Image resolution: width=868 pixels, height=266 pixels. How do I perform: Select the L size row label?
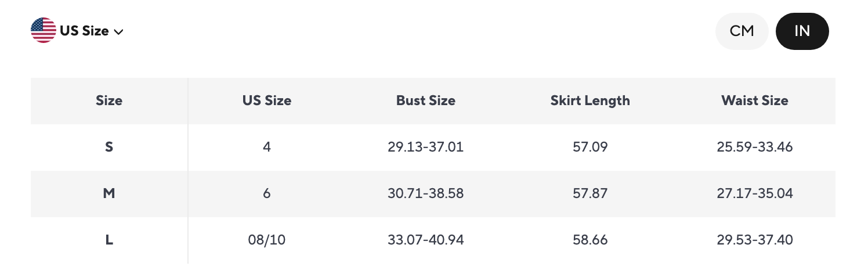[x=109, y=240]
